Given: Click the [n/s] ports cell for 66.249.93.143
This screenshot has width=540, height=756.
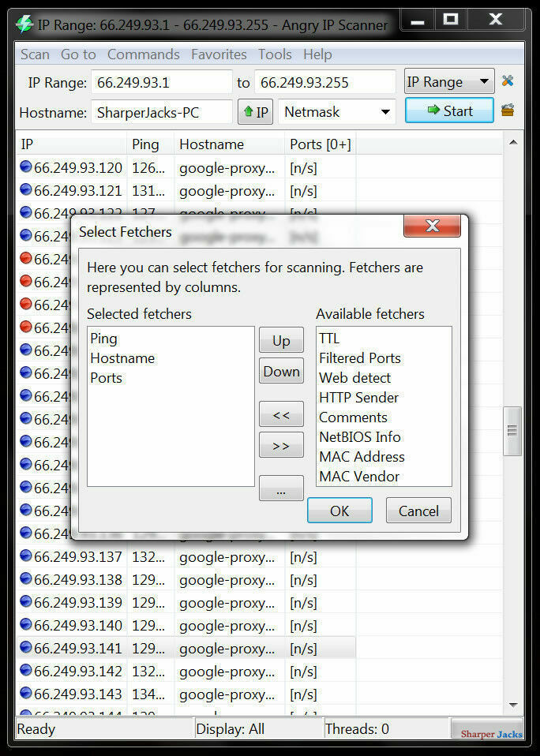Looking at the screenshot, I should click(x=303, y=694).
